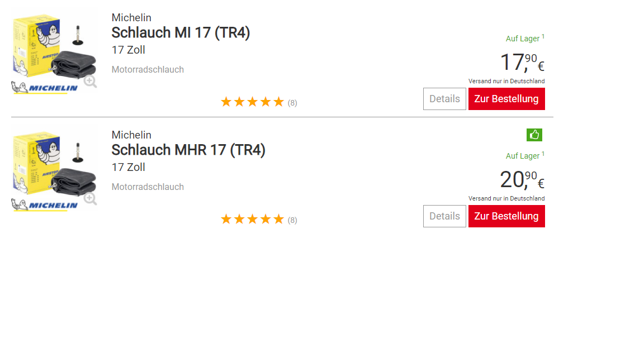
Task: Click the superscript 1 next to upper Auf Lager
Action: click(544, 35)
